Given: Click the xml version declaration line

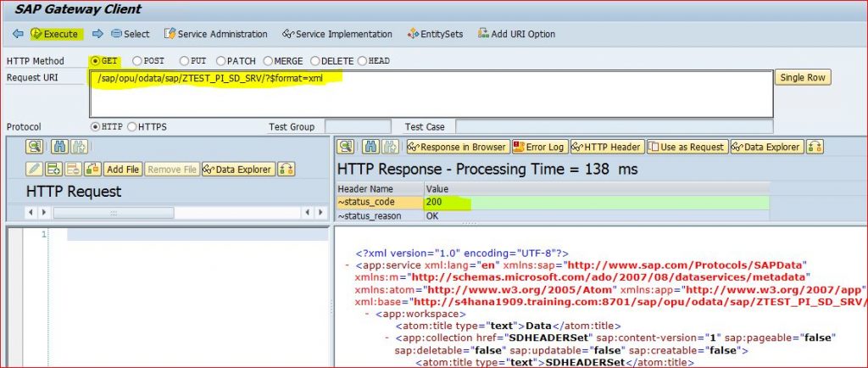Looking at the screenshot, I should (x=462, y=254).
